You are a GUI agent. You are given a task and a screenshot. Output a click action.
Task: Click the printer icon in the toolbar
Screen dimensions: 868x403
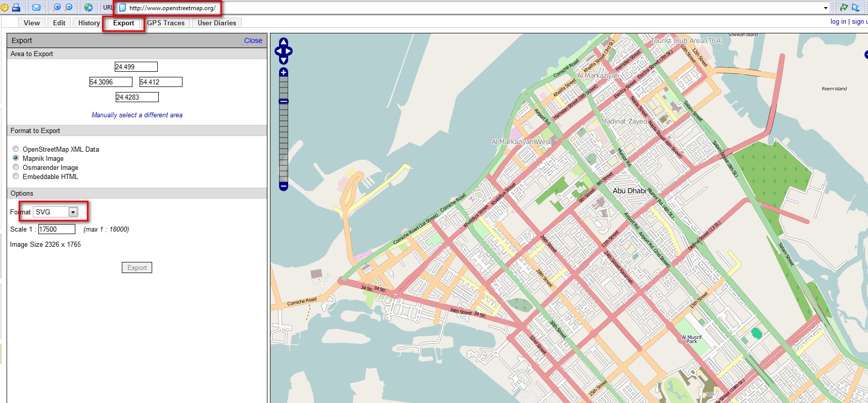click(16, 8)
